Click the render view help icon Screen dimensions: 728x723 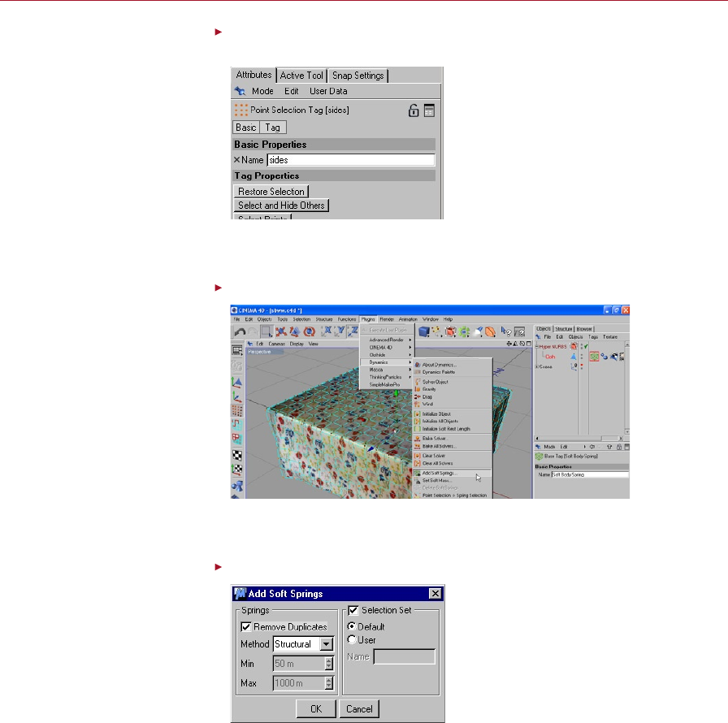pyautogui.click(x=519, y=331)
